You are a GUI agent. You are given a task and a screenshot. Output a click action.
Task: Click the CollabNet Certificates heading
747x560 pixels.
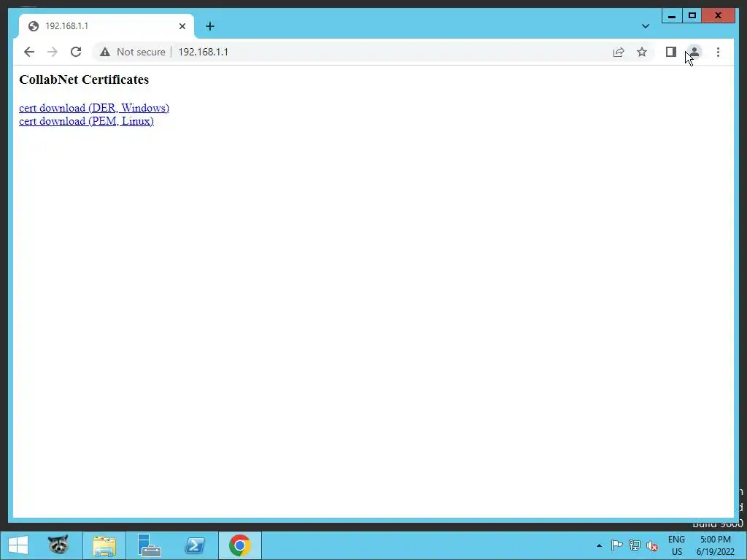[84, 79]
